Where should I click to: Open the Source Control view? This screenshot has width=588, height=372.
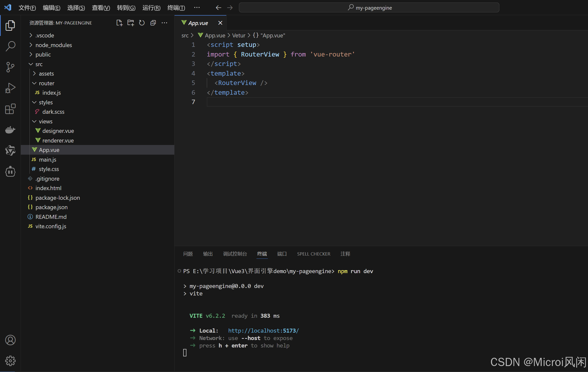10,67
